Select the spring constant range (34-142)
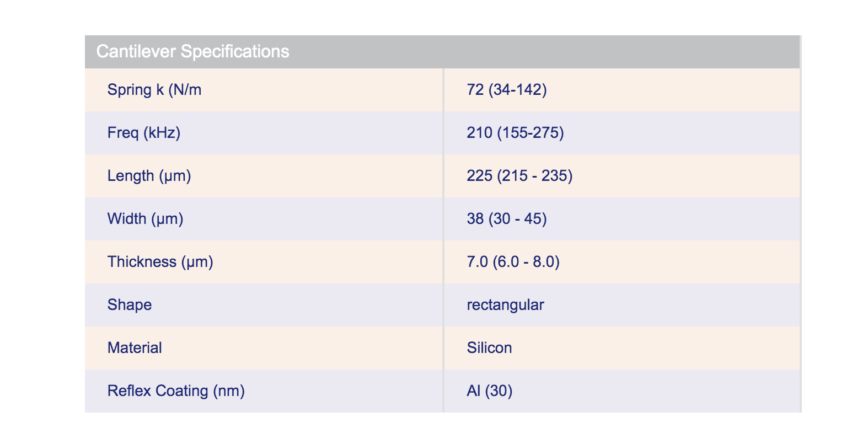Viewport: 868px width, 428px height. coord(518,89)
